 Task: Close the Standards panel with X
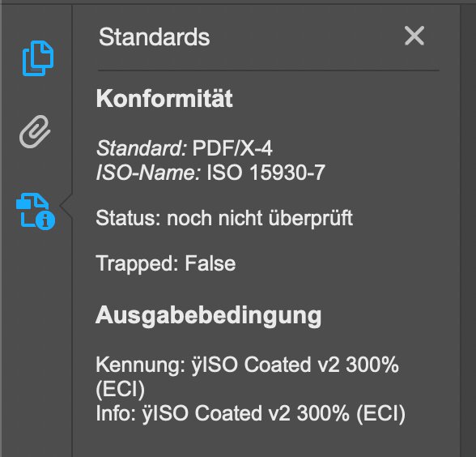point(414,36)
